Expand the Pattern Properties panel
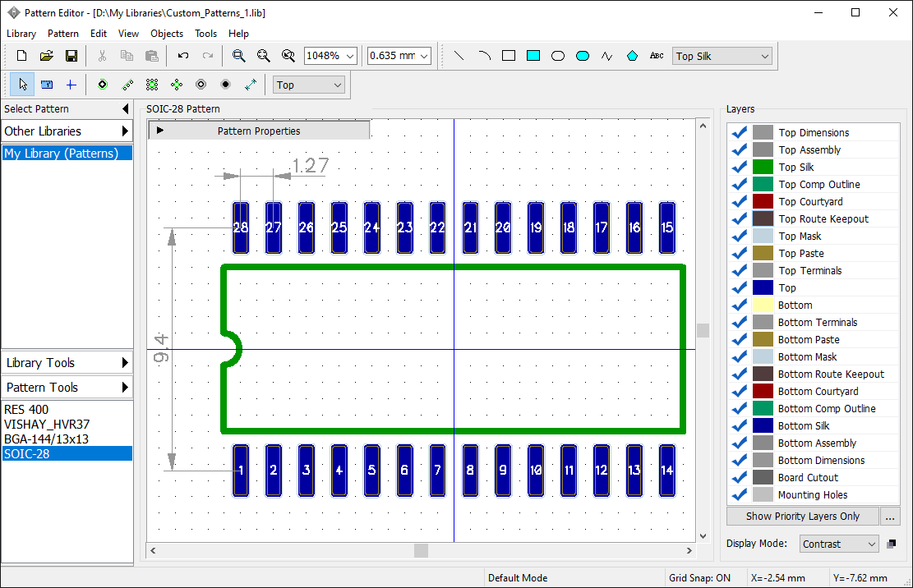This screenshot has width=913, height=588. [x=259, y=131]
